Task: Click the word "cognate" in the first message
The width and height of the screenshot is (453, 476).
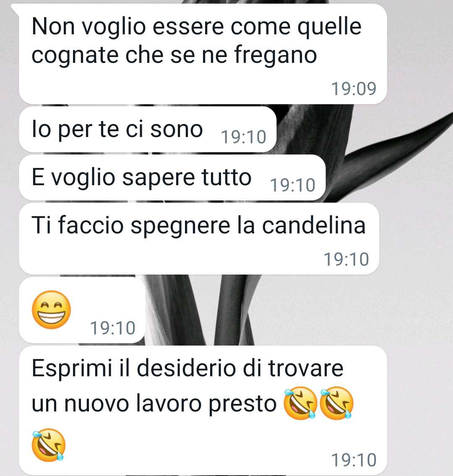Action: 75,56
